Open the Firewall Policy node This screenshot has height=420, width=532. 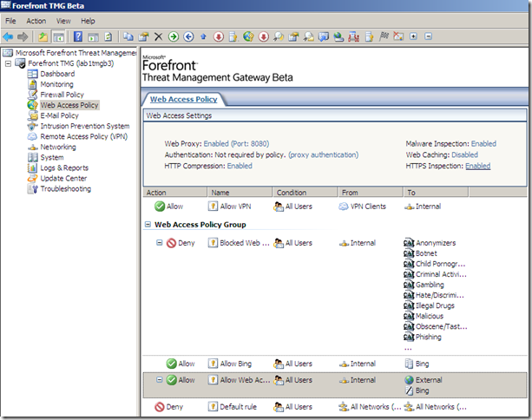[x=62, y=95]
